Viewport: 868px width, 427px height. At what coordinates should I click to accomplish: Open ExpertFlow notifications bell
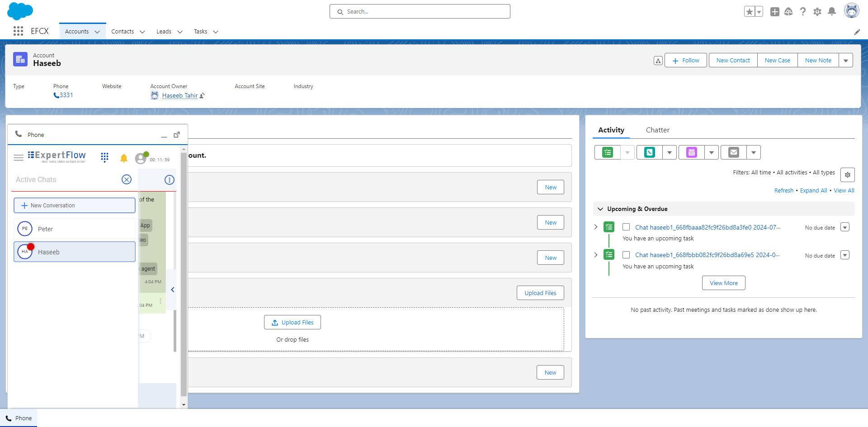124,158
